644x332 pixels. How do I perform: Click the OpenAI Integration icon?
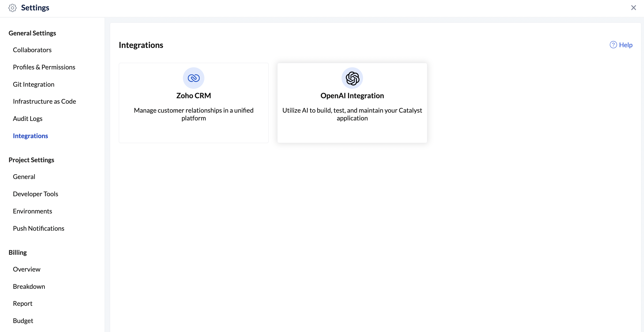point(352,77)
